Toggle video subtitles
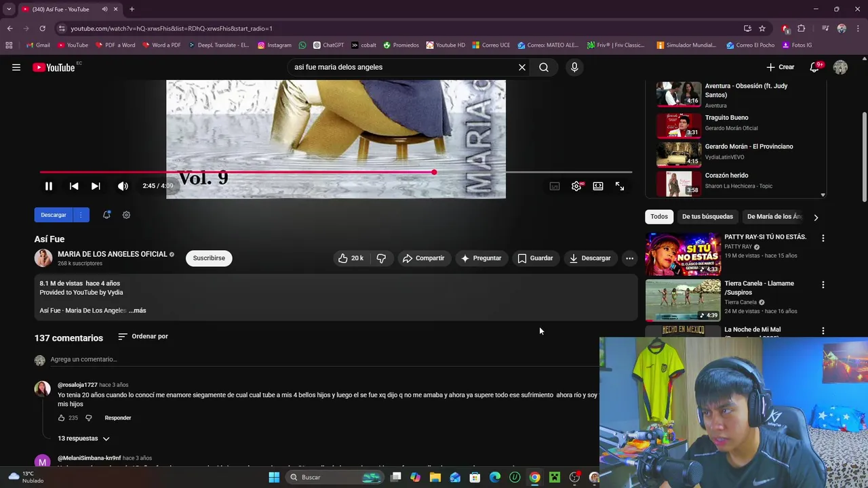The width and height of the screenshot is (868, 488). (x=555, y=186)
